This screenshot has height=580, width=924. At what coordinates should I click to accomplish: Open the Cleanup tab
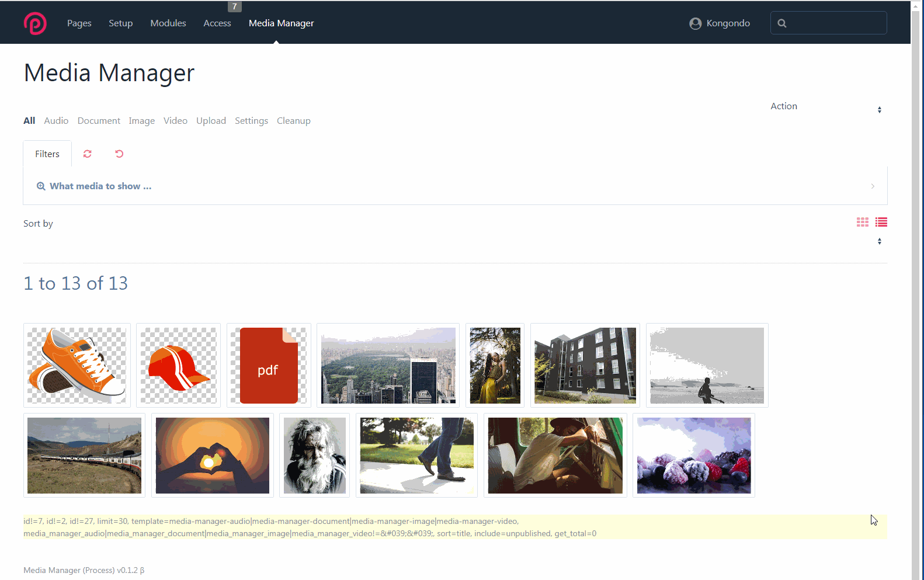tap(294, 121)
